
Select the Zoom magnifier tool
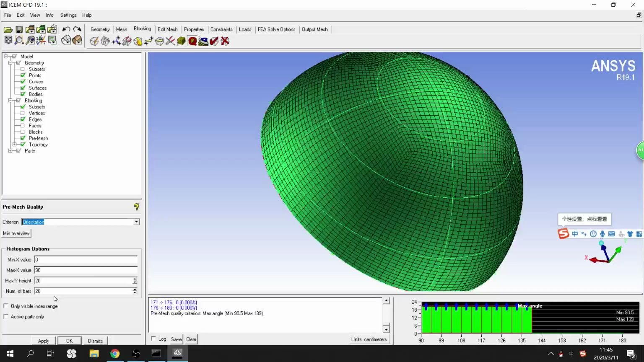tap(19, 41)
